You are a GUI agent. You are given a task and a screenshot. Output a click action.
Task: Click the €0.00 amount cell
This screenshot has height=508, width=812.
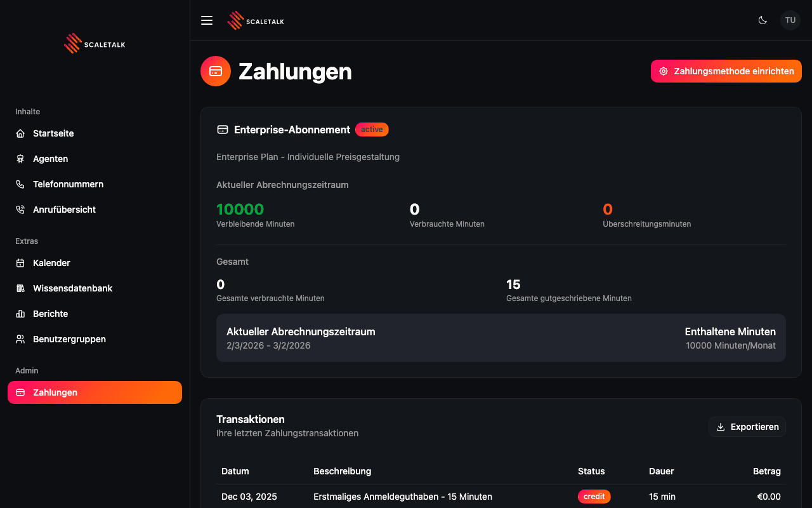pyautogui.click(x=769, y=497)
